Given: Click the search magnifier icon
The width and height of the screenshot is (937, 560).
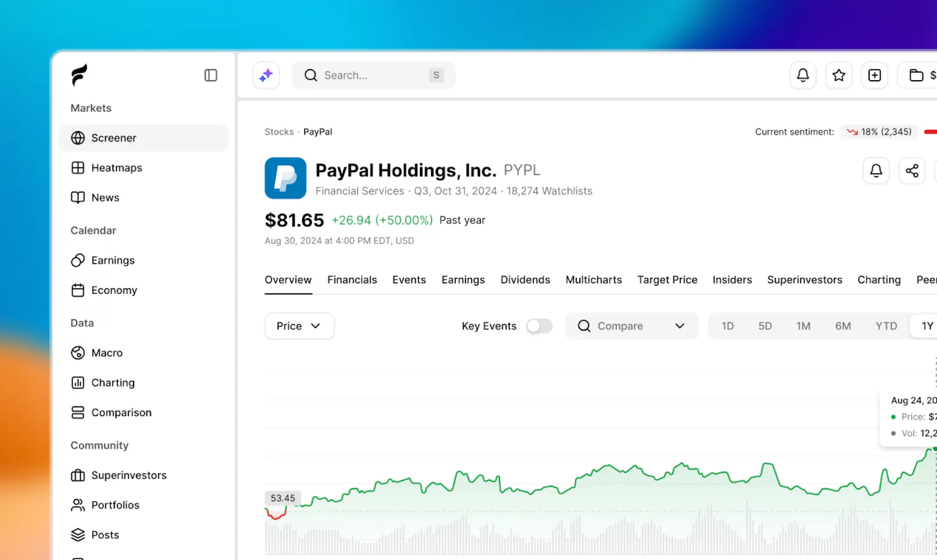Looking at the screenshot, I should pos(311,75).
